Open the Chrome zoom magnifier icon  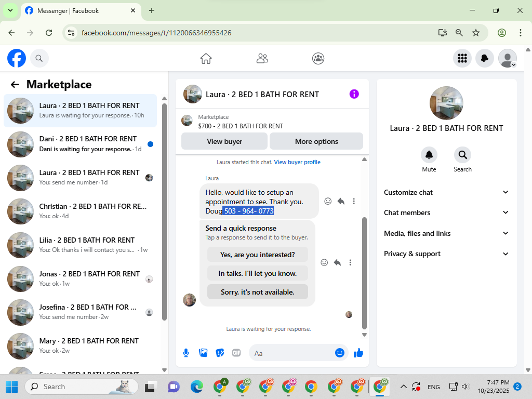459,33
